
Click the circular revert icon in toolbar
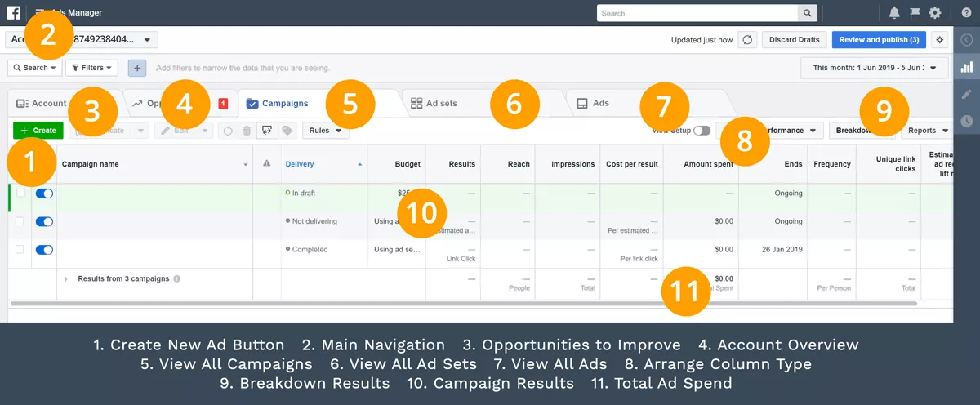pos(228,131)
